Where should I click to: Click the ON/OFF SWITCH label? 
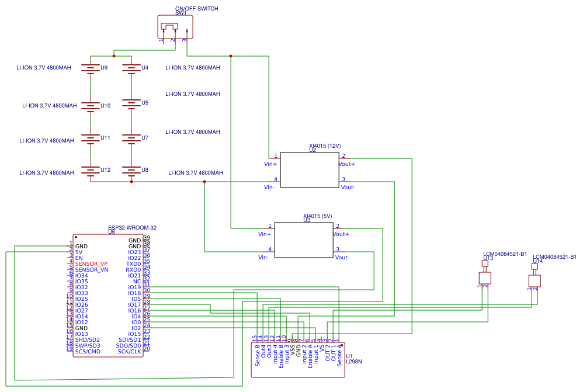point(197,8)
